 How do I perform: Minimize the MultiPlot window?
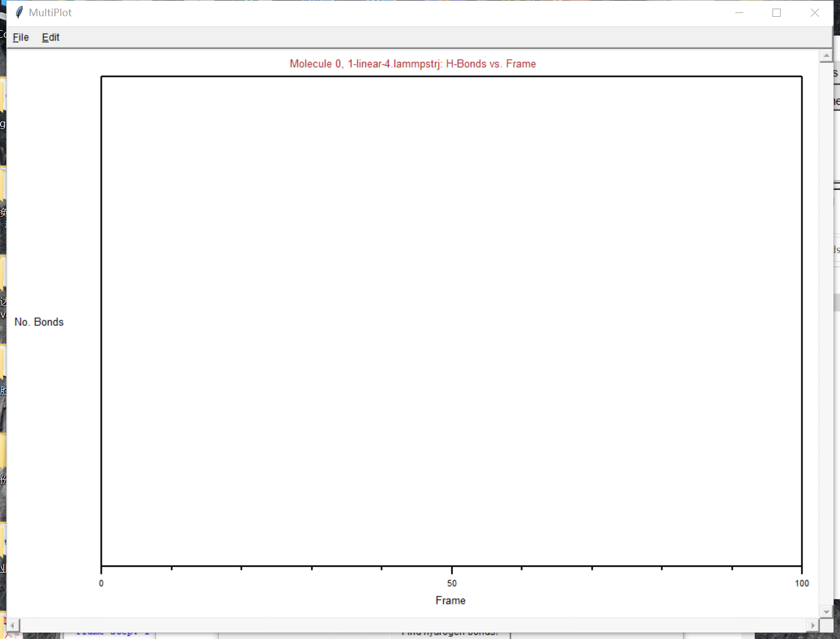click(739, 12)
